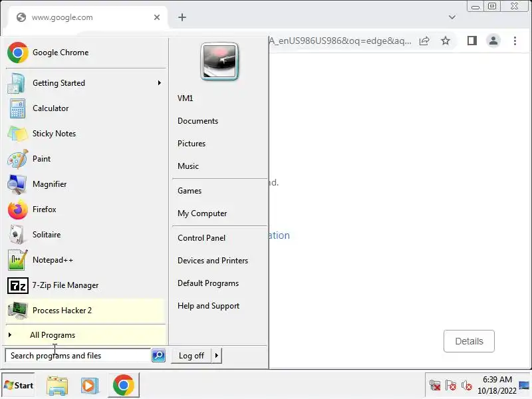Toggle Chrome side panel icon
This screenshot has height=399, width=532.
click(472, 41)
